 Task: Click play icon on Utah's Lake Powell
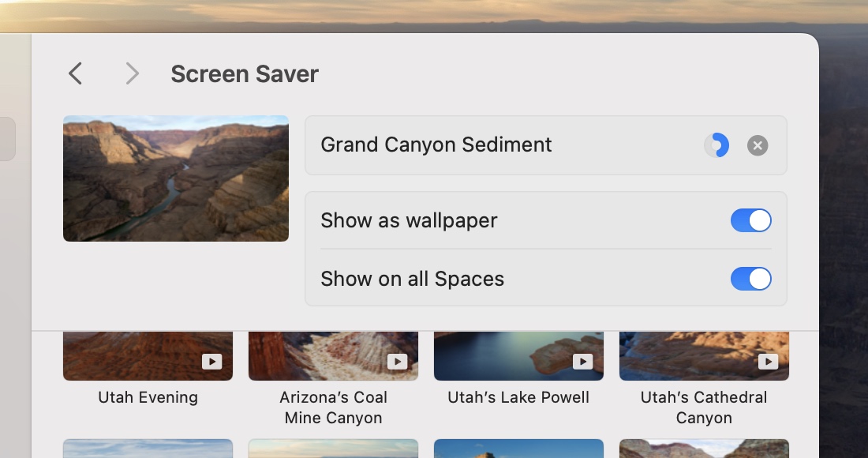coord(582,361)
